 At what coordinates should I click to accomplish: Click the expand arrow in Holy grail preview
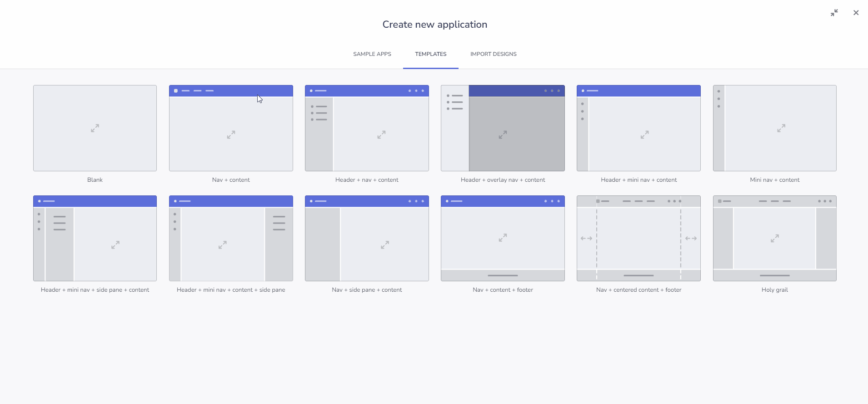pos(774,238)
